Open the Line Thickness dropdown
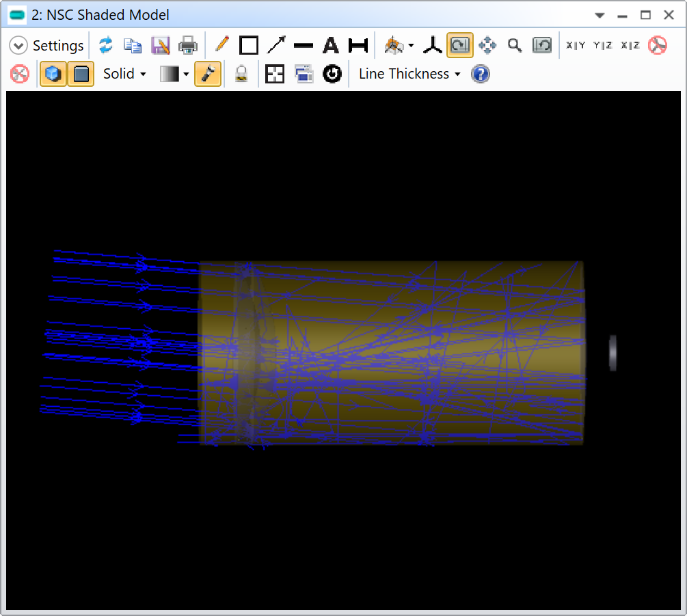Screen dimensions: 687x616 (409, 74)
